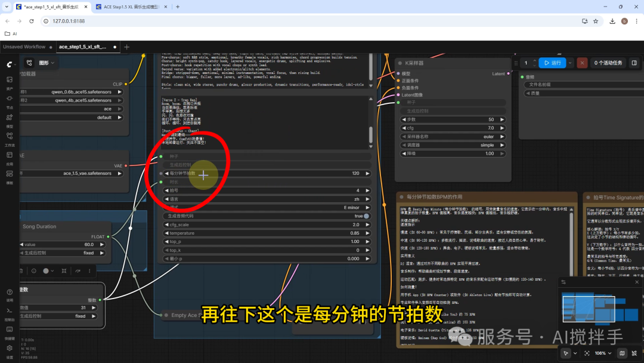The image size is (644, 363).
Task: Increase 每分钟节拍数 120 with right arrow
Action: click(367, 174)
